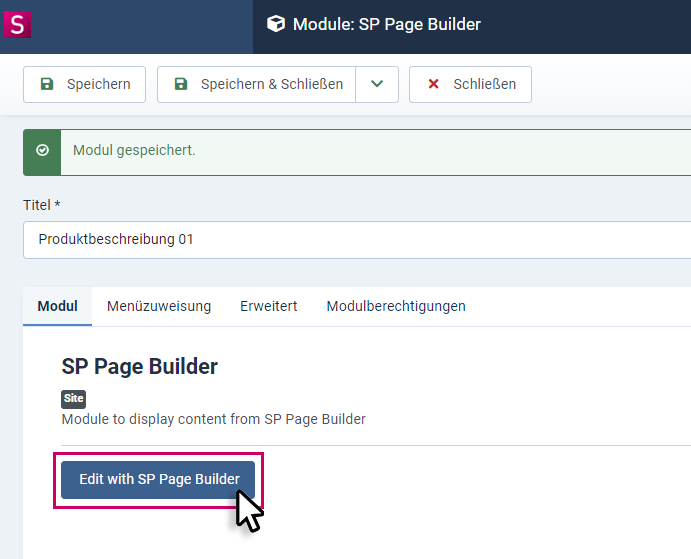Viewport: 691px width, 559px height.
Task: Click the 'Titel *' field label
Action: (41, 205)
